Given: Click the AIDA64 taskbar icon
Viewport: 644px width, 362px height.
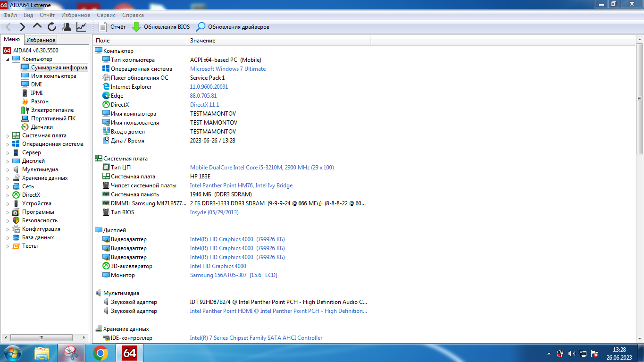Looking at the screenshot, I should point(130,353).
